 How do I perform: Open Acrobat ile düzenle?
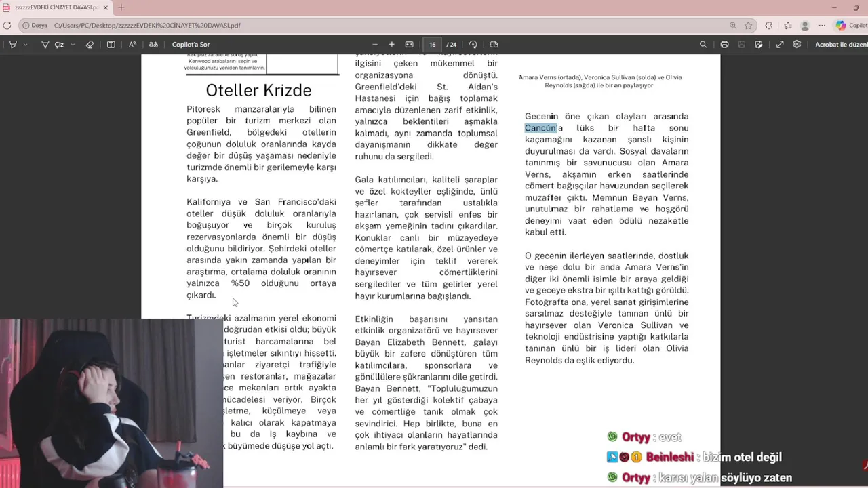pyautogui.click(x=841, y=45)
